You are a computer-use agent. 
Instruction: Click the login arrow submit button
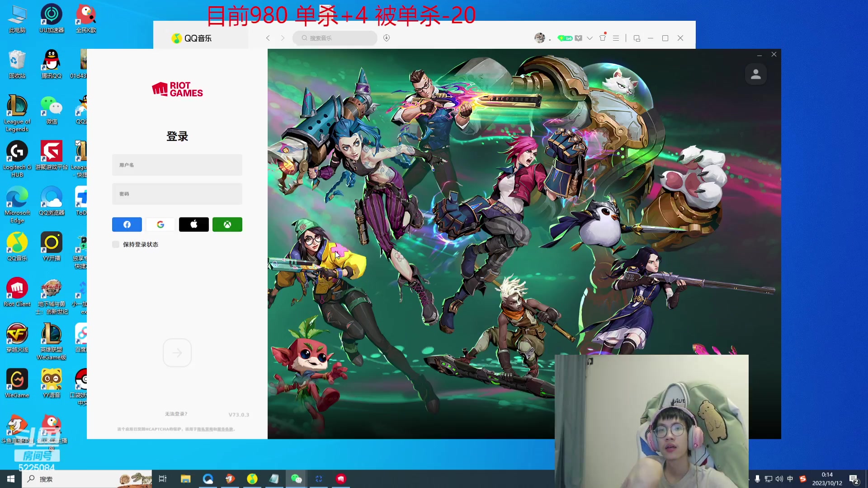(177, 353)
